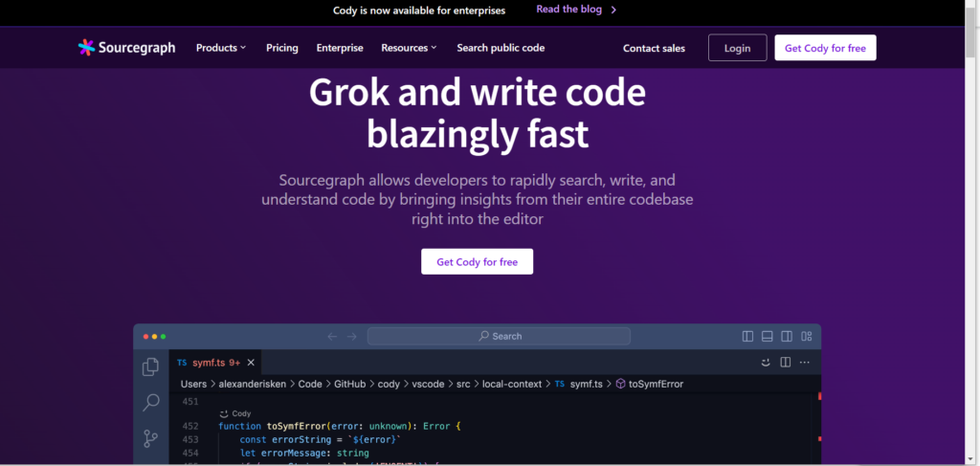Click line number 452 in the gutter
The width and height of the screenshot is (980, 466).
(x=190, y=426)
